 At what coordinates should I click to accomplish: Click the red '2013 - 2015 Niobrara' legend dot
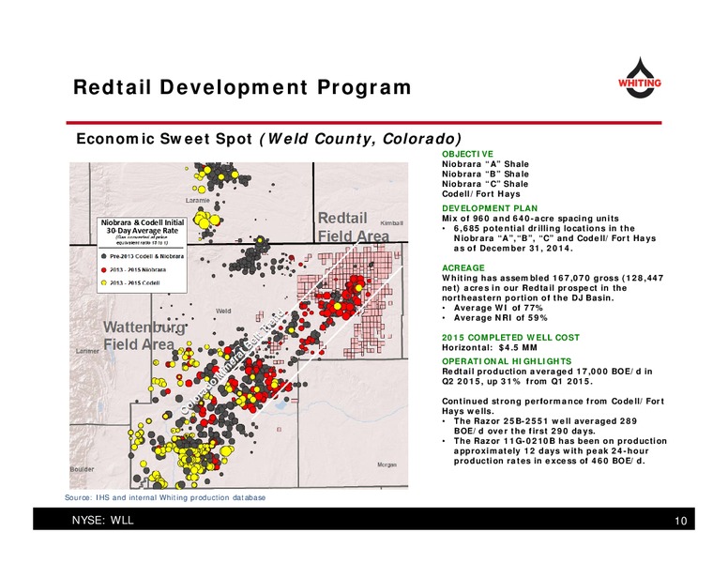104,269
